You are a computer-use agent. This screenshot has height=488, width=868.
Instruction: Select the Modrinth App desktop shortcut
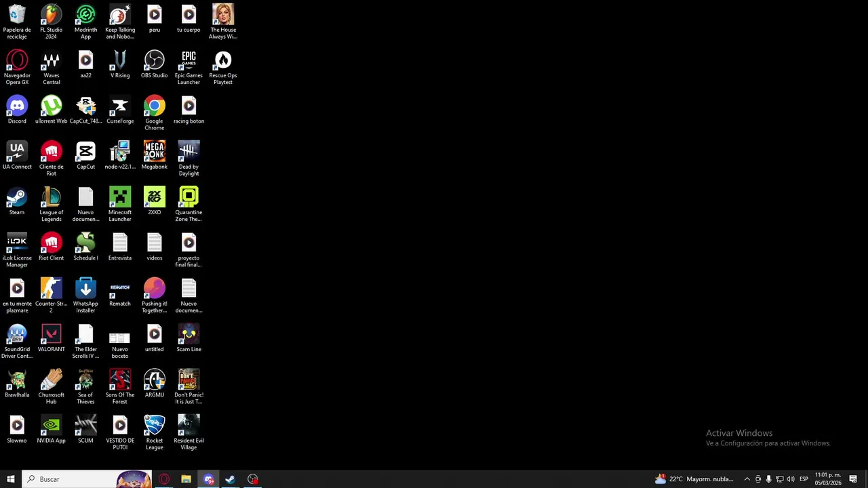[85, 22]
